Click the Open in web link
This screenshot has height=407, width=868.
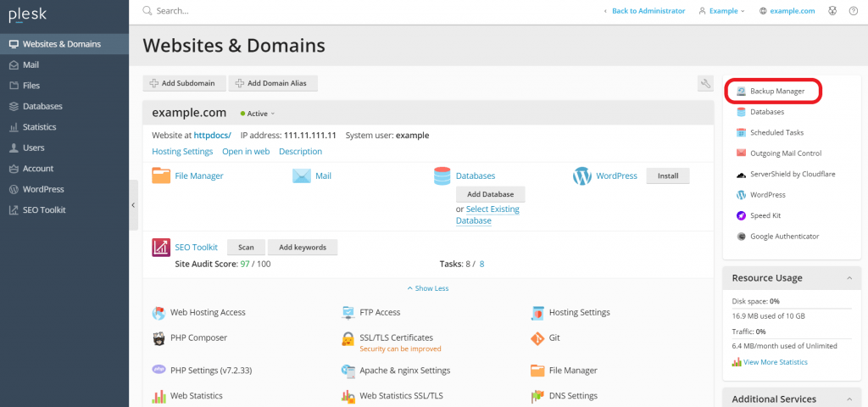click(246, 151)
